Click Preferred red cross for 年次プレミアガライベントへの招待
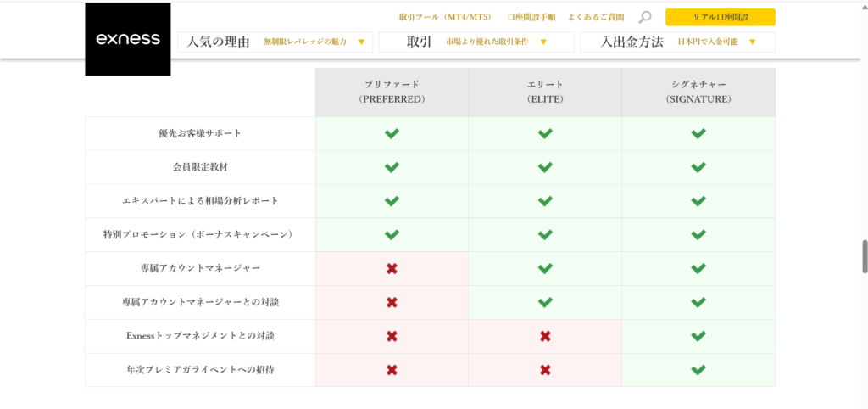Image resolution: width=868 pixels, height=409 pixels. [392, 370]
